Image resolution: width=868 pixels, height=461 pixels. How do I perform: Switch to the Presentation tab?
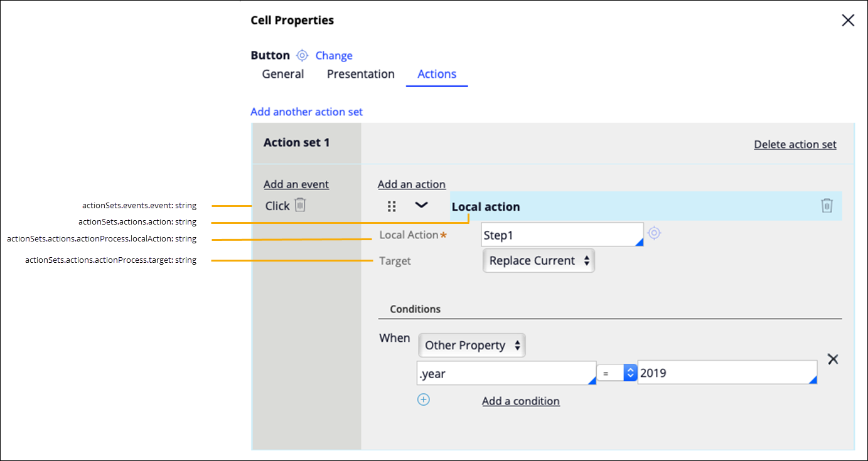pos(361,74)
